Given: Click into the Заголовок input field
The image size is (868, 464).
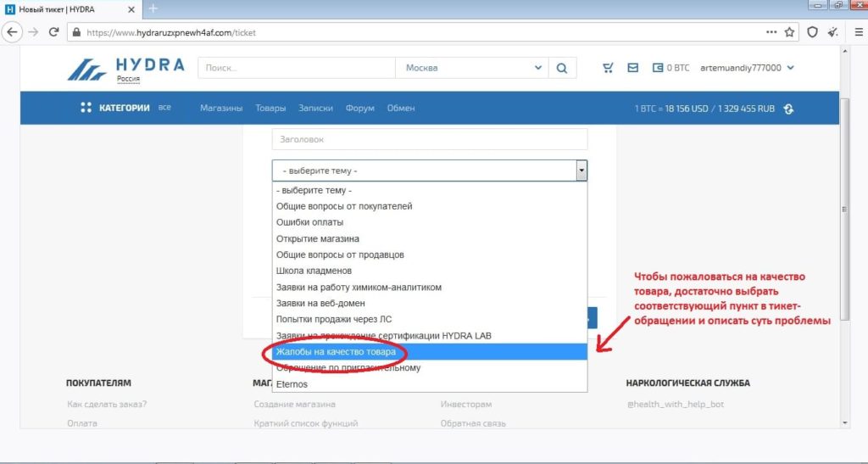Looking at the screenshot, I should [429, 139].
